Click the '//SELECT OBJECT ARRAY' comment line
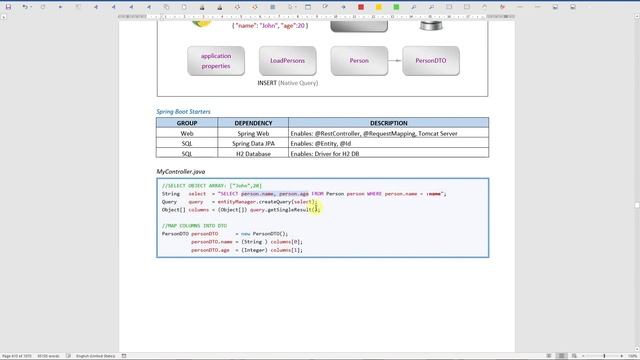Screen dimensions: 640x360 tap(212, 186)
